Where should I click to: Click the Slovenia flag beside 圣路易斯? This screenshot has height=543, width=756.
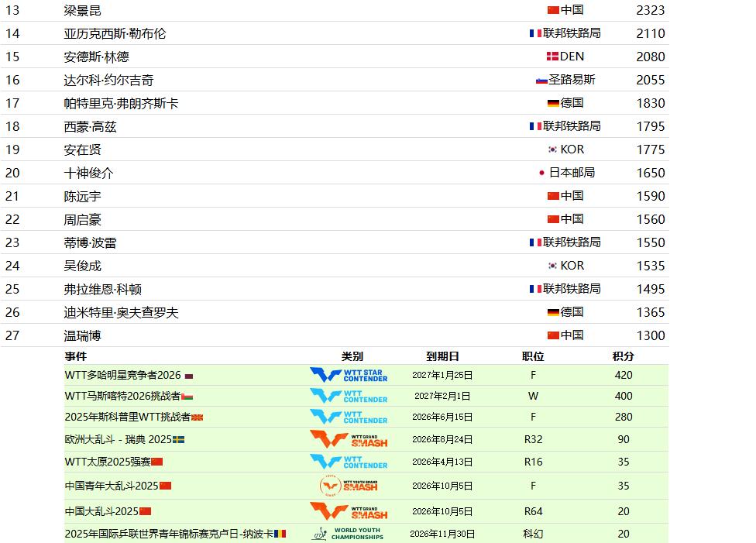pos(541,80)
